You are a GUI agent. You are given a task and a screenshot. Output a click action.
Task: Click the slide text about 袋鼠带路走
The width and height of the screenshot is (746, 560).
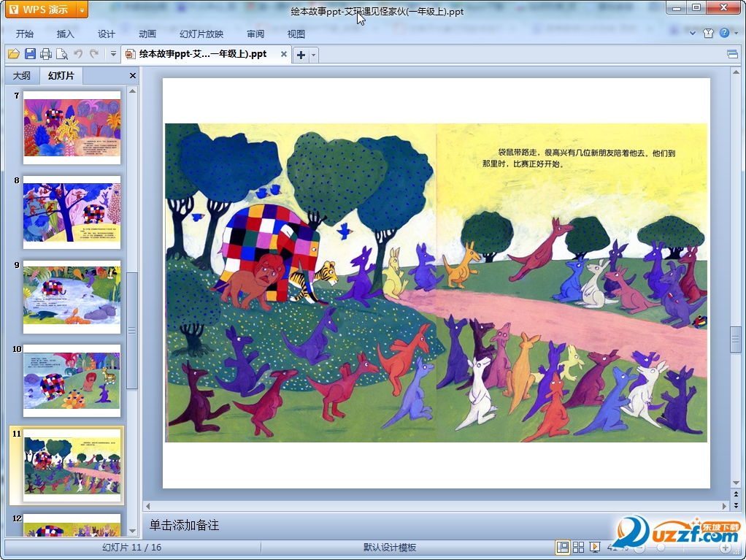click(x=579, y=158)
